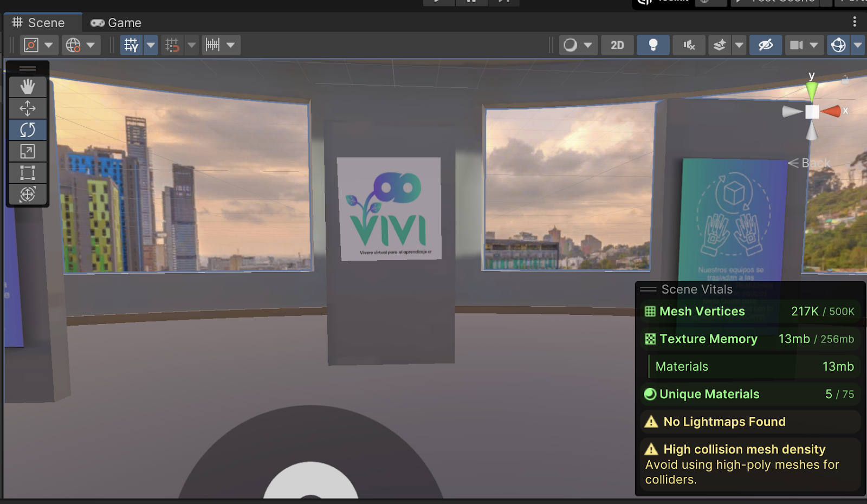867x504 pixels.
Task: Open the grid visibility dropdown arrow
Action: tap(151, 45)
